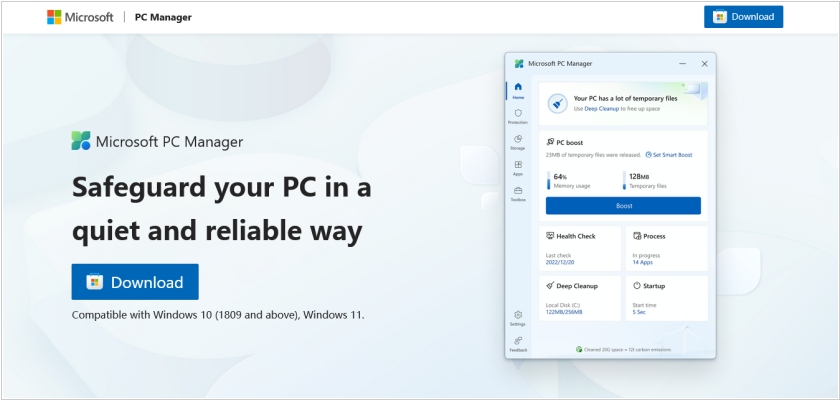Open the Deep Cleanup card

(580, 298)
